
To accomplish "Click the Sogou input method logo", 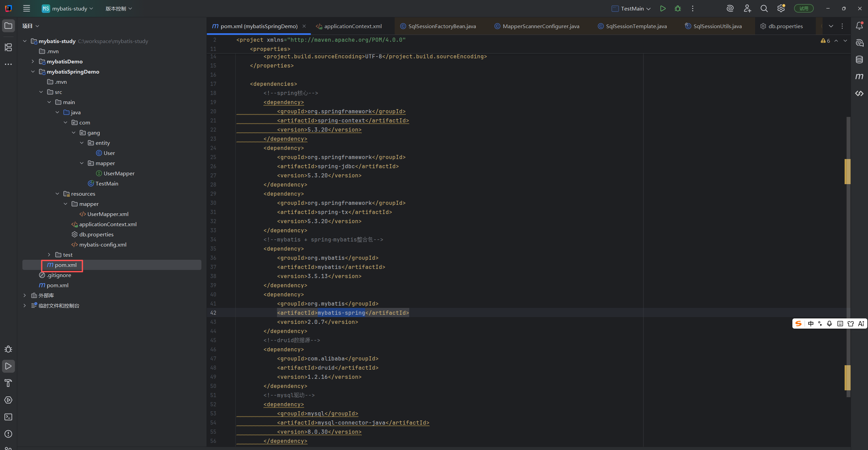I will coord(798,324).
